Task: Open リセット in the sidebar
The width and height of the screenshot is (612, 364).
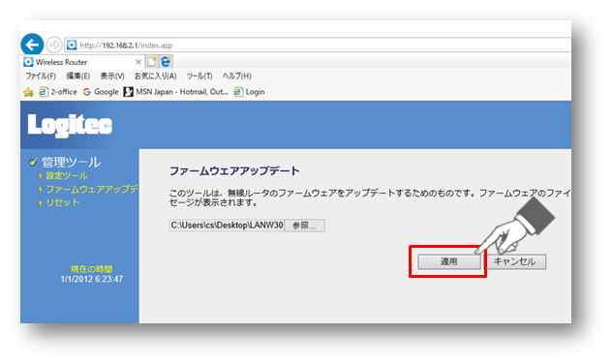Action: tap(62, 202)
